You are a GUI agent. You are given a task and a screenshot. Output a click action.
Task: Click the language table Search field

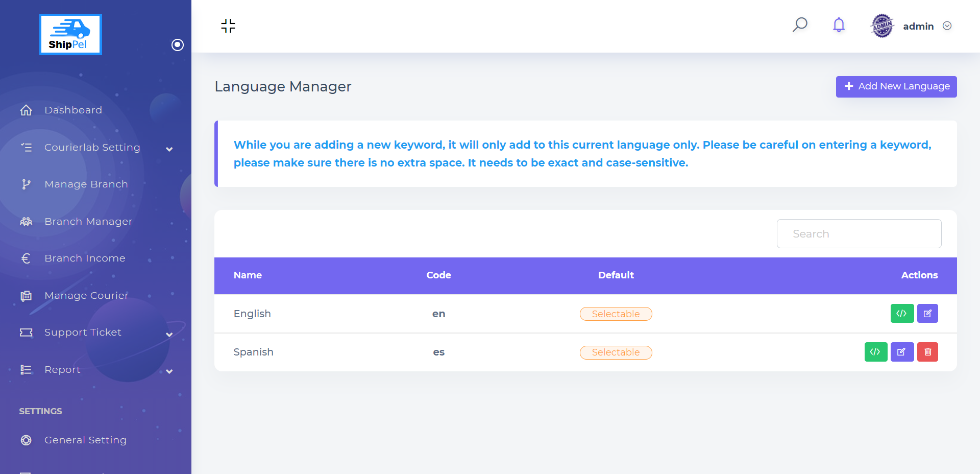pos(859,234)
